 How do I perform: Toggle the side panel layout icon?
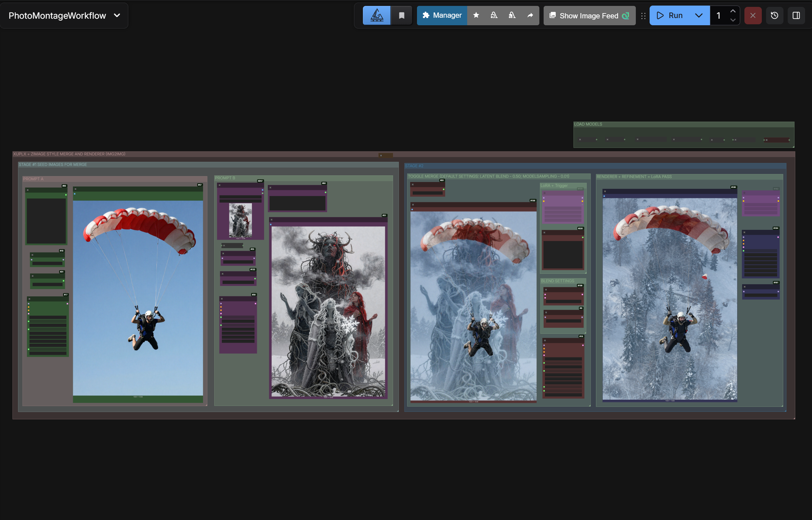(x=796, y=15)
